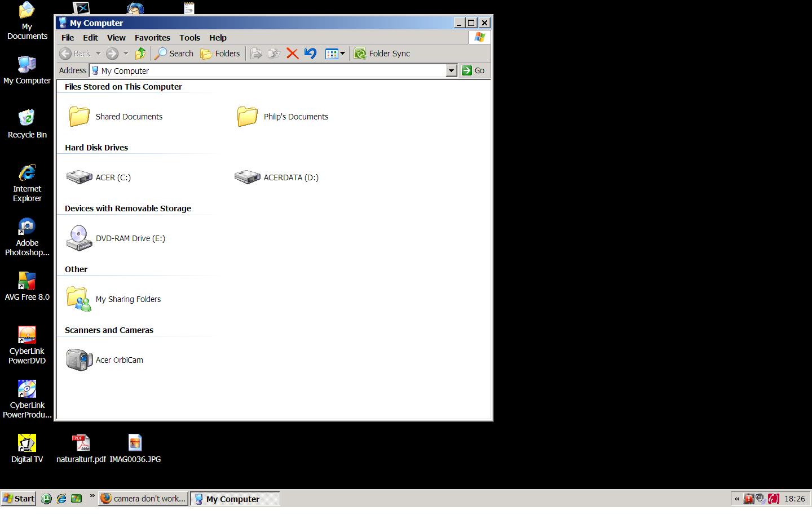Open the File menu
The height and width of the screenshot is (515, 812).
pos(68,38)
